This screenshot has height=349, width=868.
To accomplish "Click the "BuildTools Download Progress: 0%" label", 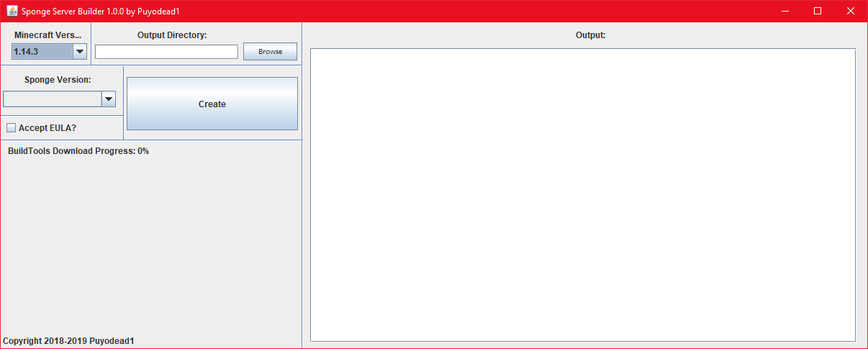I will click(78, 151).
